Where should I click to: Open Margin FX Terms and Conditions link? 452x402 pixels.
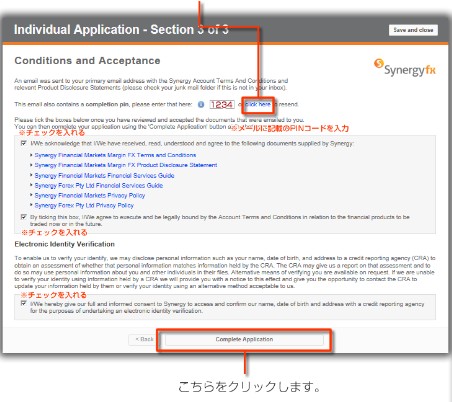115,155
